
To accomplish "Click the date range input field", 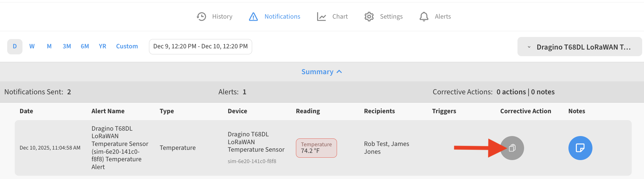I will click(200, 47).
